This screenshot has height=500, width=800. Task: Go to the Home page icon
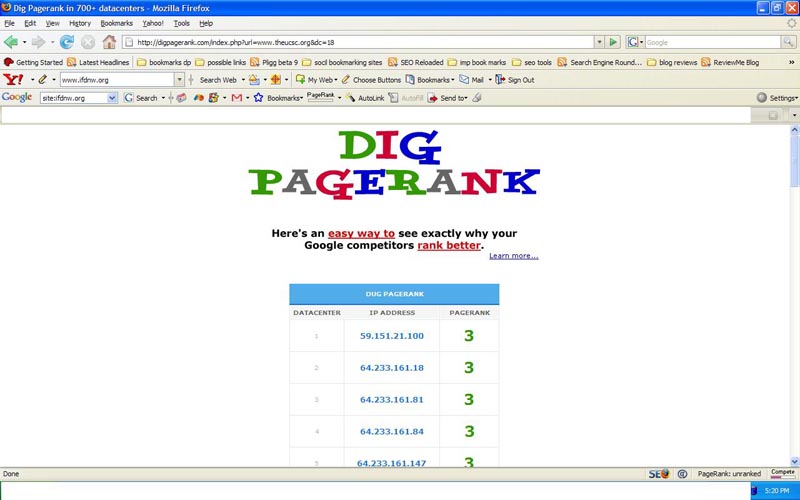tap(109, 42)
